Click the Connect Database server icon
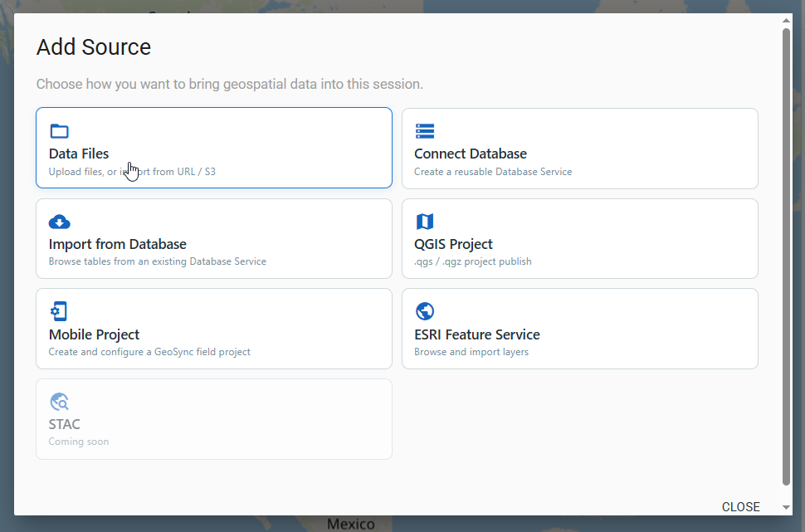 point(425,131)
